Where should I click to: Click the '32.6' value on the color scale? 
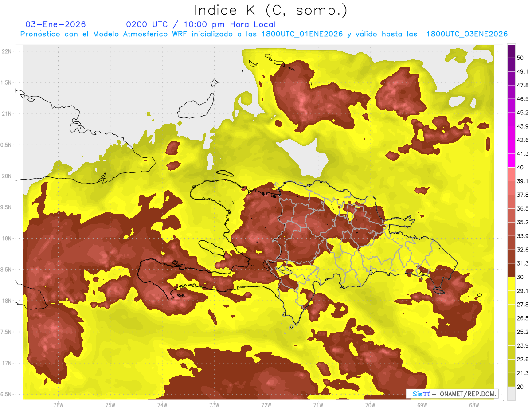click(x=523, y=250)
